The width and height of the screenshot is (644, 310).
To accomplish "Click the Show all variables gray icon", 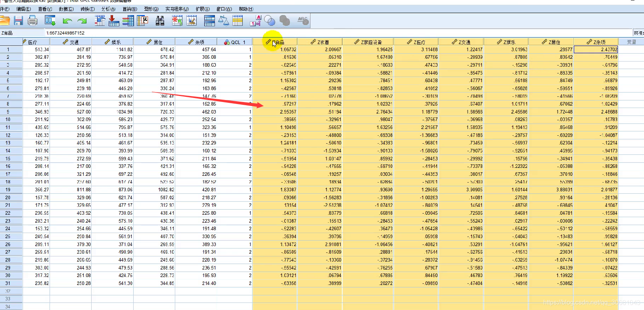I will (x=284, y=21).
